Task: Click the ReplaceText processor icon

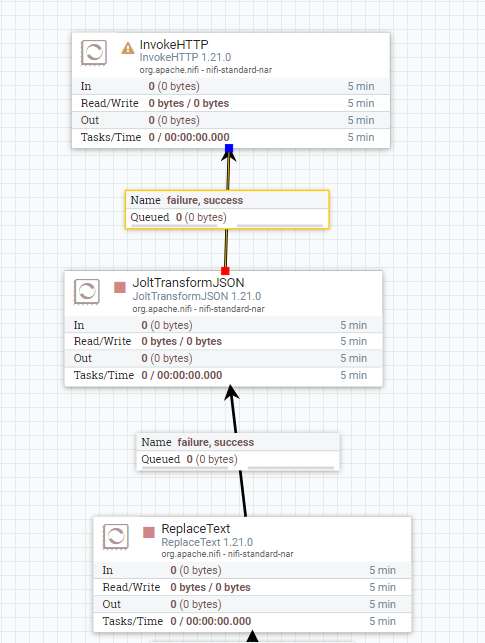Action: pyautogui.click(x=116, y=537)
